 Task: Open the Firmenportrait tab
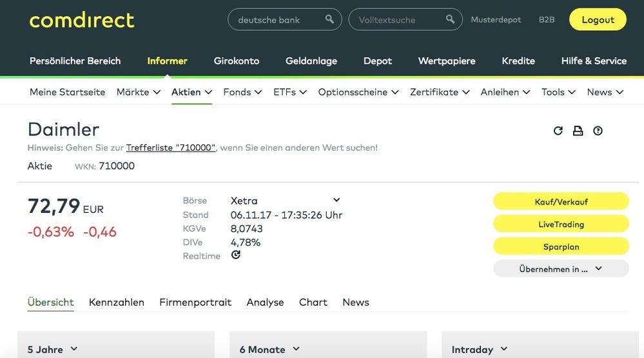point(195,302)
